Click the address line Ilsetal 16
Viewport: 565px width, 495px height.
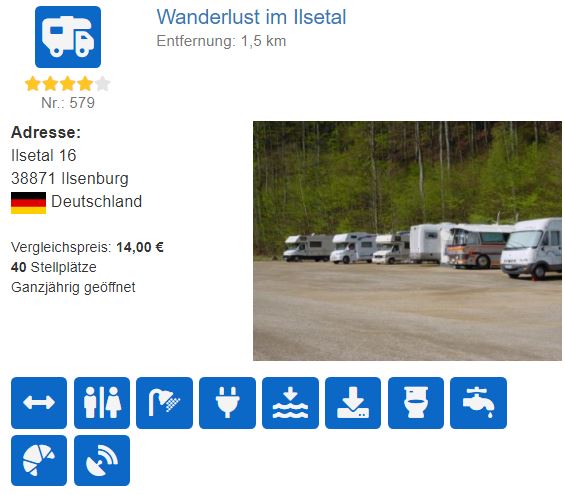coord(44,155)
